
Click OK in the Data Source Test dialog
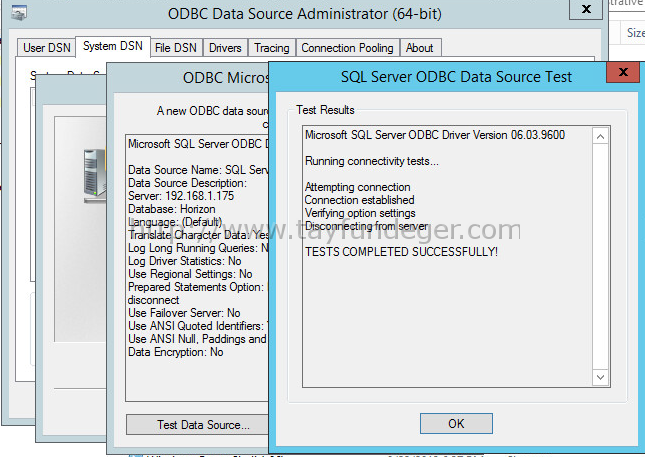click(456, 423)
